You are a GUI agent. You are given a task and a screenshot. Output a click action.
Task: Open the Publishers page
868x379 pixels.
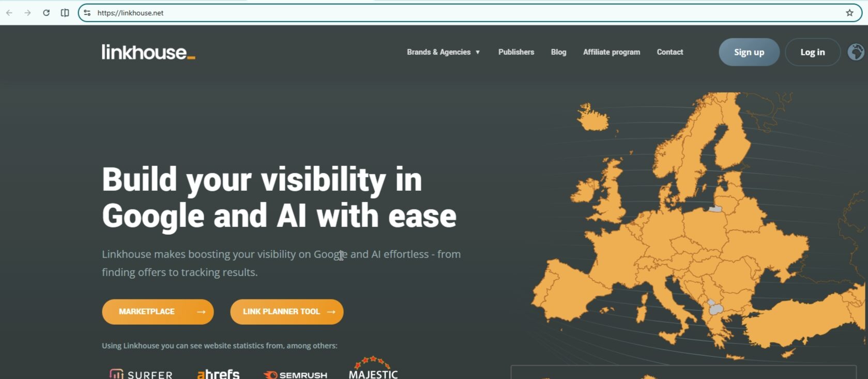tap(516, 52)
